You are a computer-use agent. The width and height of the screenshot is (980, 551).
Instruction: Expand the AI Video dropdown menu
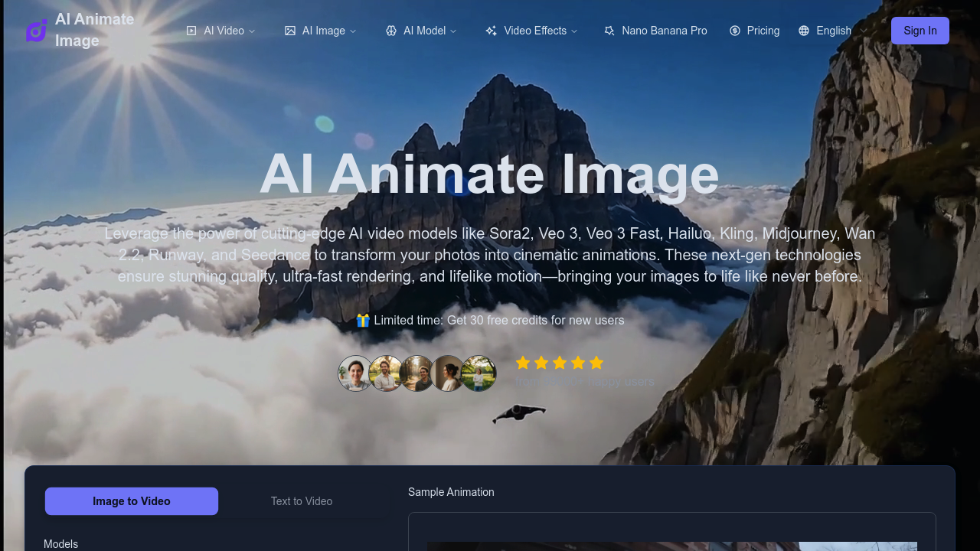pyautogui.click(x=220, y=30)
